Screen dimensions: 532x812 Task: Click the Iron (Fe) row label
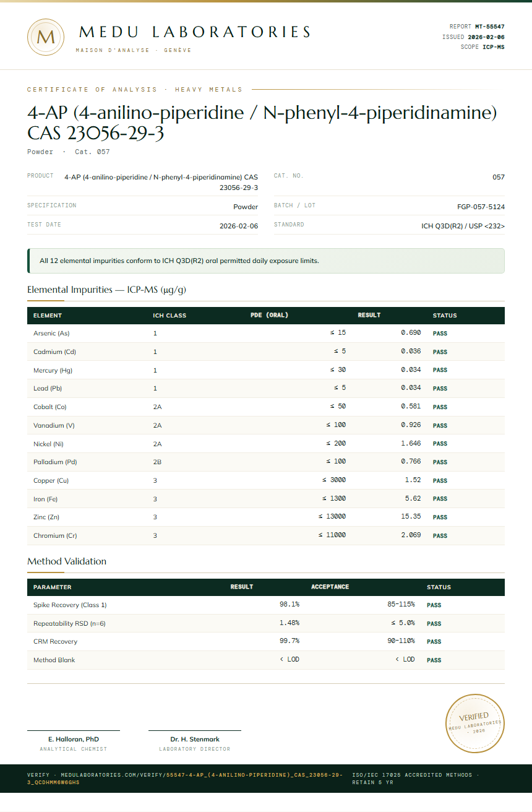[x=45, y=499]
